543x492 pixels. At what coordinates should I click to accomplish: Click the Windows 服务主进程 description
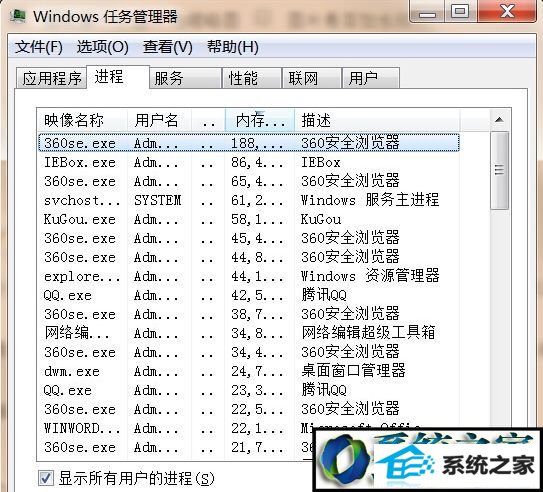pyautogui.click(x=370, y=200)
